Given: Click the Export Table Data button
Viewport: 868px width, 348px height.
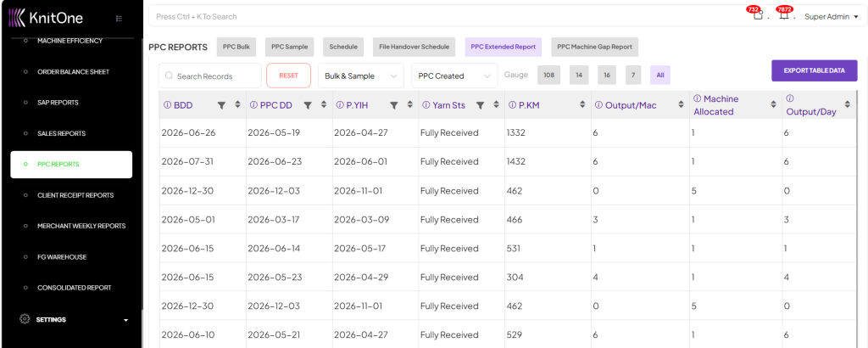Looking at the screenshot, I should [x=814, y=71].
